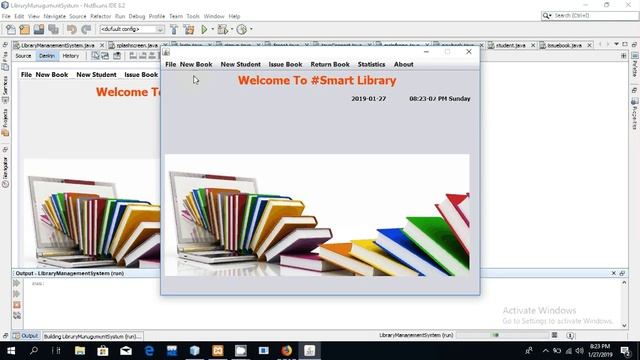
Task: Click the Undo arrow in NetBeans toolbar
Action: (72, 29)
